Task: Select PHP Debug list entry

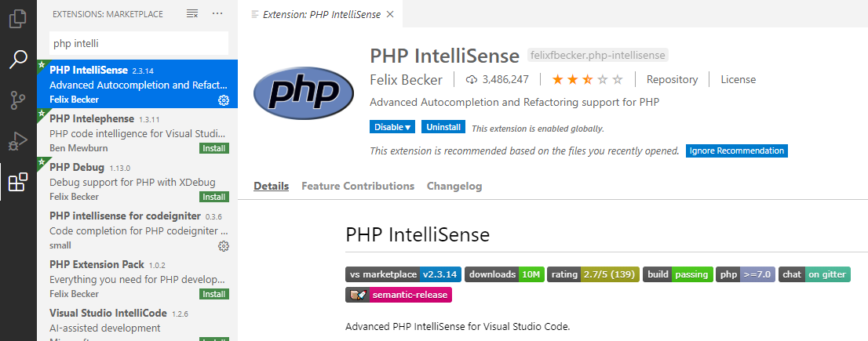Action: click(x=137, y=181)
